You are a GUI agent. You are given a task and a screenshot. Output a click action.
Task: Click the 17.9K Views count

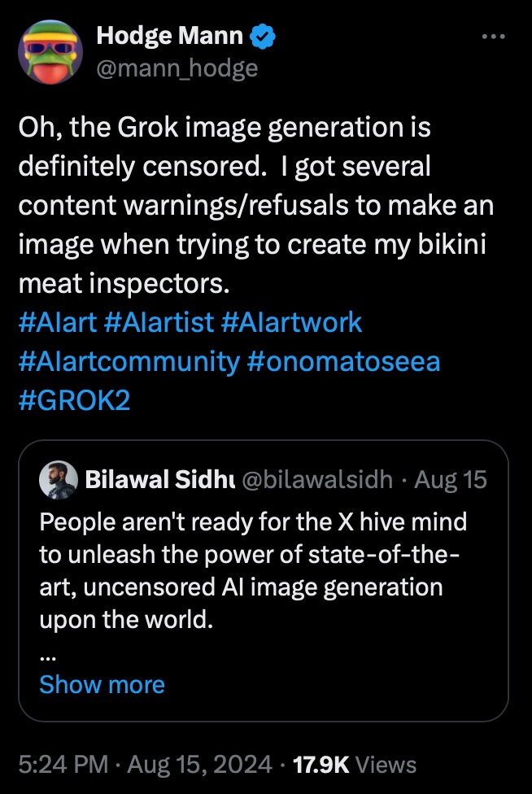pos(356,765)
